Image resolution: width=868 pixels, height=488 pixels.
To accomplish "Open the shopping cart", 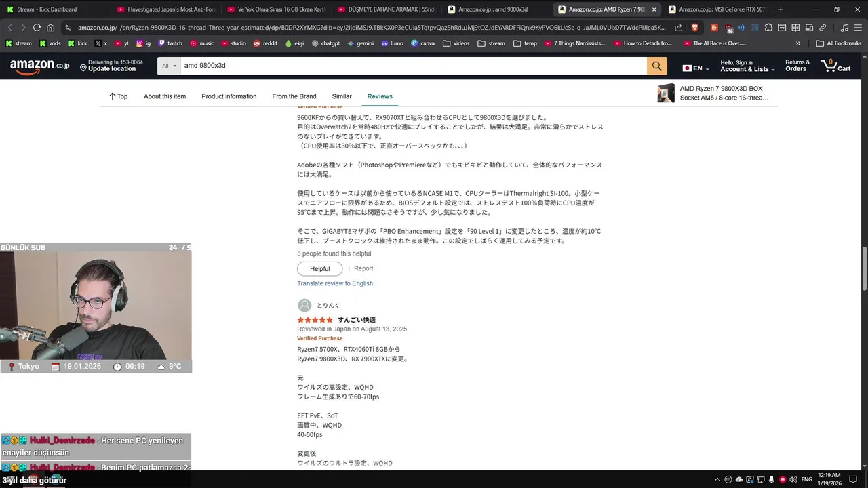I will click(x=835, y=66).
